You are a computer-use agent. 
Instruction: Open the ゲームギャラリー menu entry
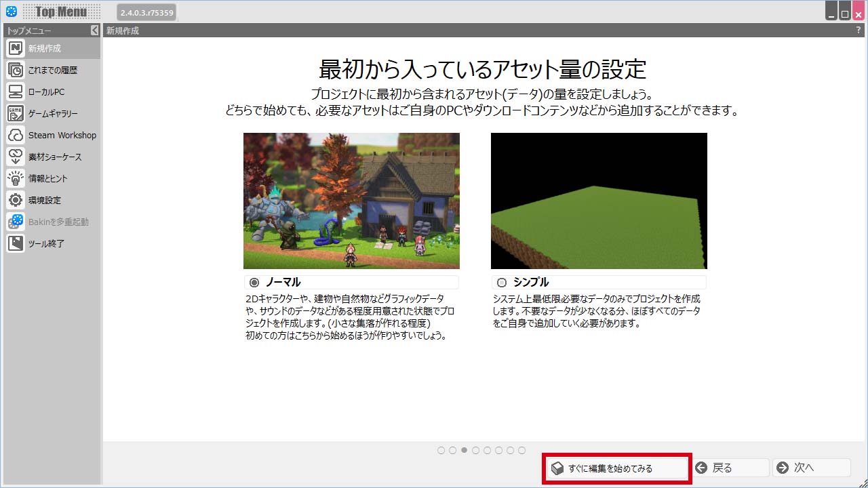pyautogui.click(x=52, y=113)
